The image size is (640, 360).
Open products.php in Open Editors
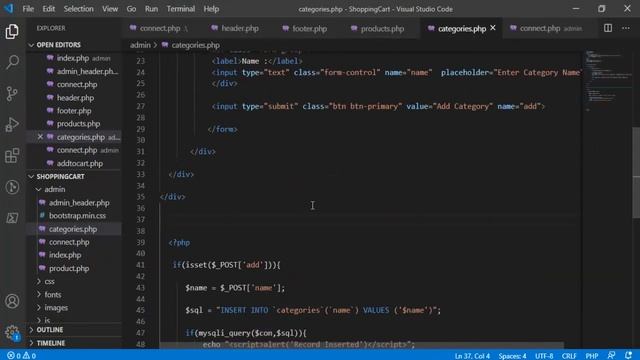(x=73, y=124)
